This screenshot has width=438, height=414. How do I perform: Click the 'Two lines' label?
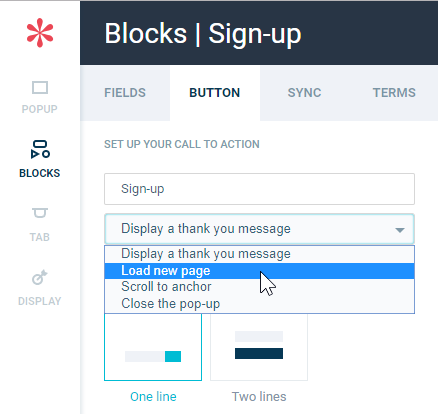click(x=259, y=397)
